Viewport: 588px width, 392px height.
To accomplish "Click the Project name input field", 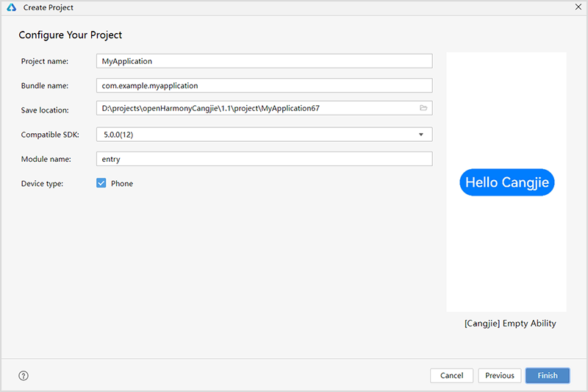I will pos(264,61).
